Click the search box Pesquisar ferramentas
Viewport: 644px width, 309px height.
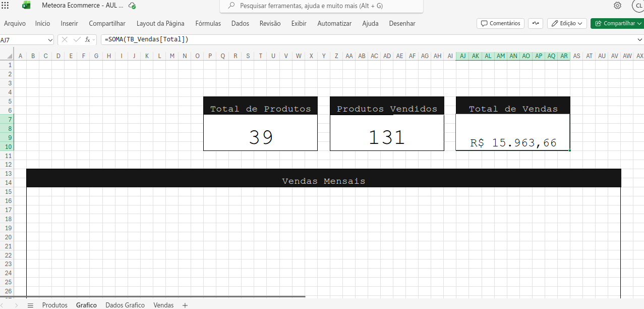[x=321, y=6]
